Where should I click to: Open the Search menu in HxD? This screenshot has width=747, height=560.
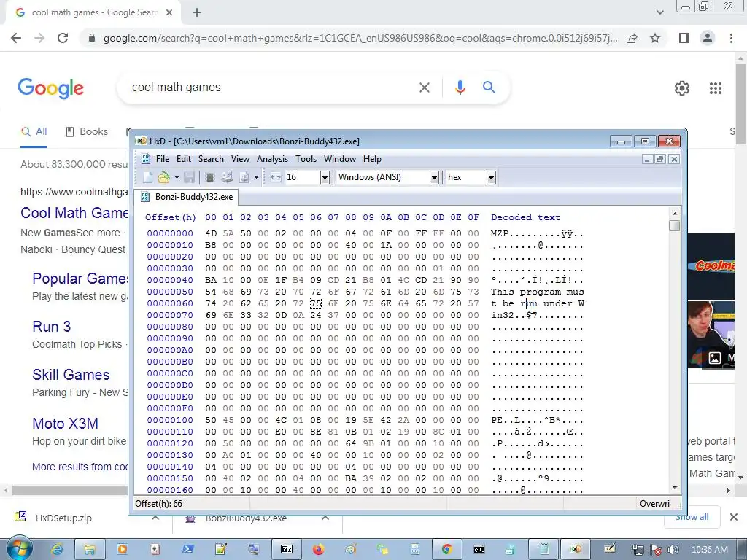click(211, 158)
